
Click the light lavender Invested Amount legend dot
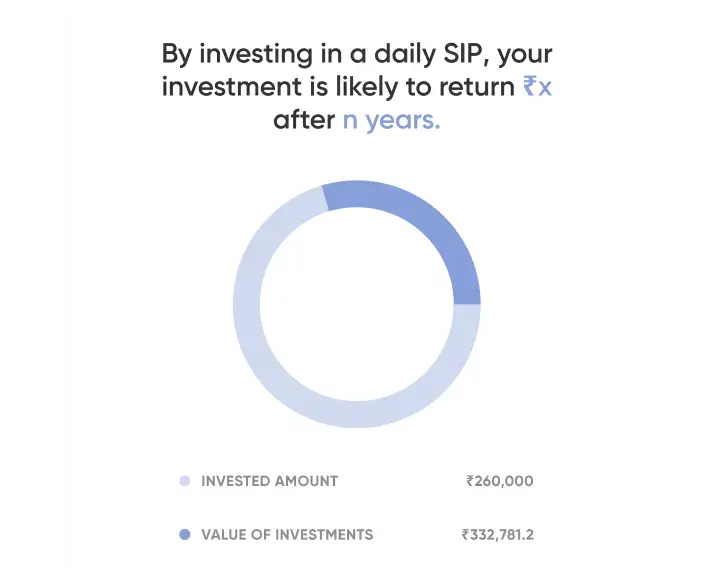(185, 481)
